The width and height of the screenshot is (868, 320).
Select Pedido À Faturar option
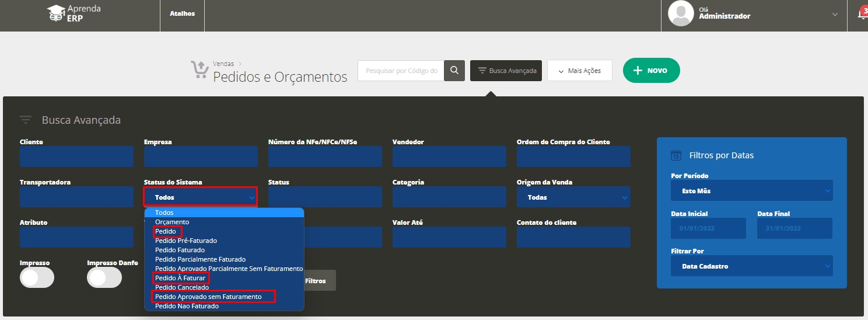pos(180,278)
